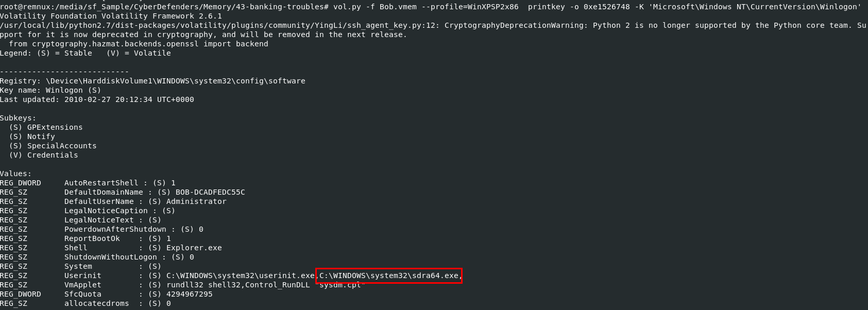Click the SfcQuota value 4294967295

pyautogui.click(x=189, y=294)
